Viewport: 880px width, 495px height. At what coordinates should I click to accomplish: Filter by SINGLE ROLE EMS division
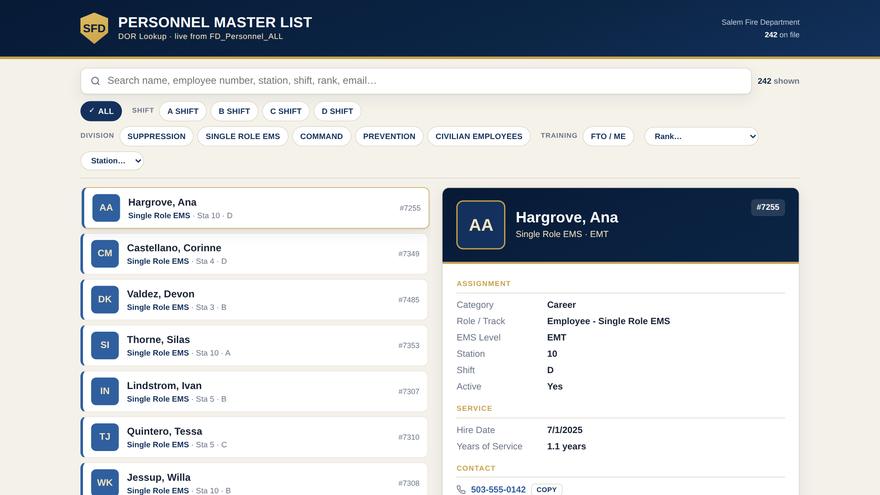tap(242, 136)
